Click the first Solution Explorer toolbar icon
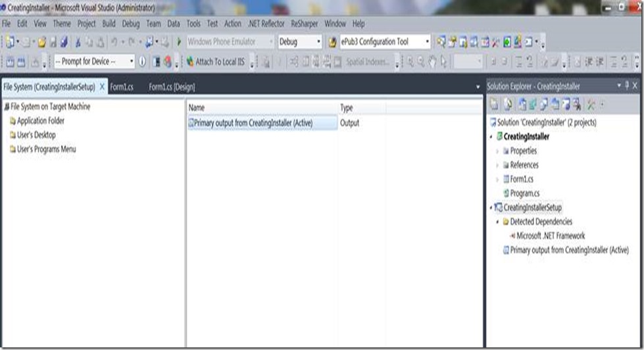 coord(494,104)
